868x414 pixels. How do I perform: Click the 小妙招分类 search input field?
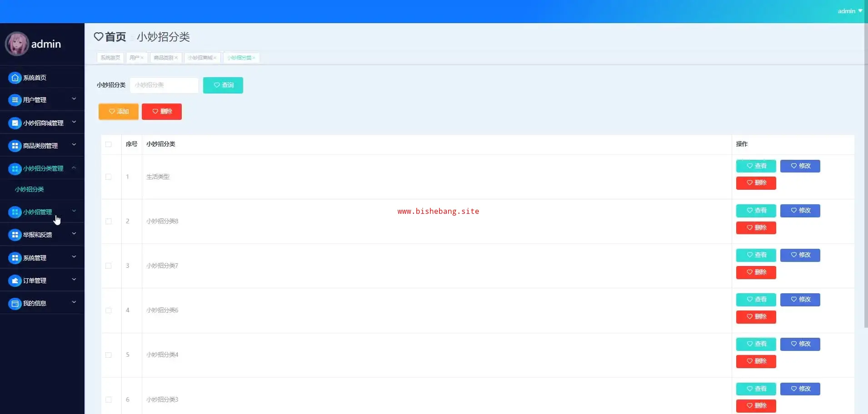pyautogui.click(x=165, y=85)
